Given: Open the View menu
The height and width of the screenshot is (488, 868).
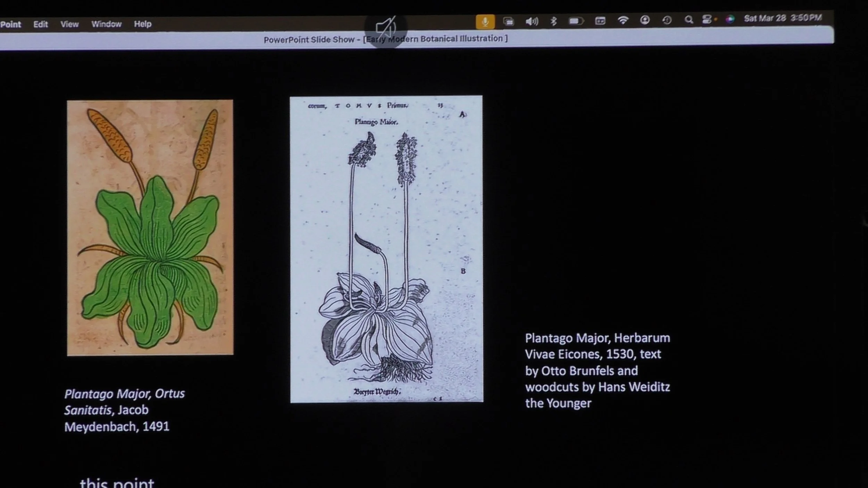Looking at the screenshot, I should point(69,24).
